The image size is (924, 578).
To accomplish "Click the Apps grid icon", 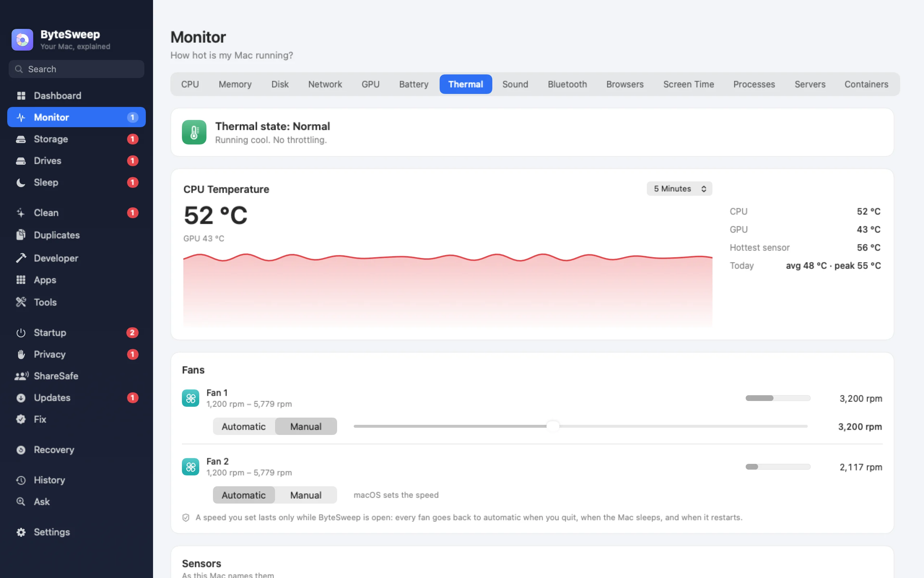I will pyautogui.click(x=21, y=280).
